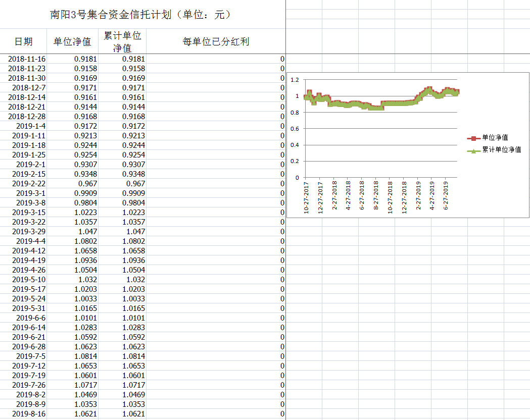The image size is (530, 420).
Task: Select the dividend cell in row 2018-11-16
Action: (x=216, y=59)
